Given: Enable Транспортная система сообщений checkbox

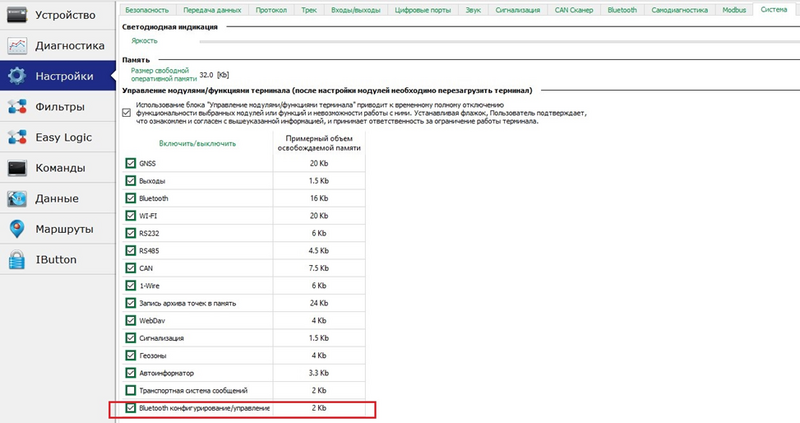Looking at the screenshot, I should pos(131,390).
